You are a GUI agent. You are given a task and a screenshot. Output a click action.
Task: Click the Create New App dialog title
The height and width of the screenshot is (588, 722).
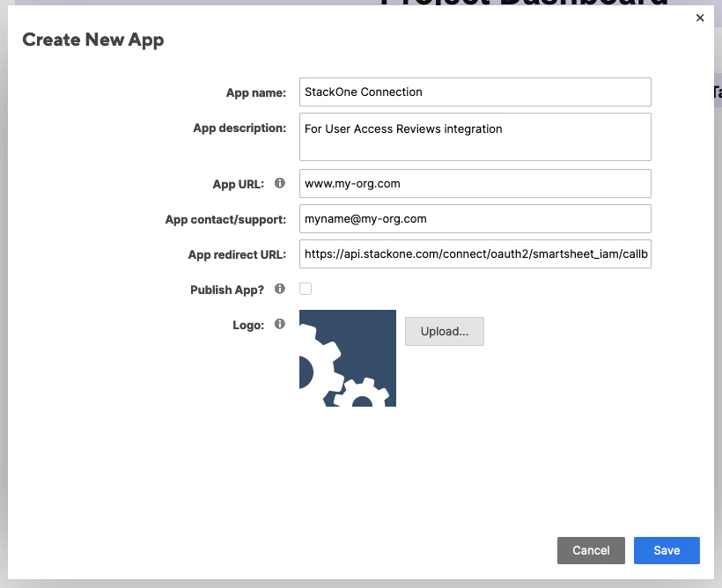tap(92, 40)
